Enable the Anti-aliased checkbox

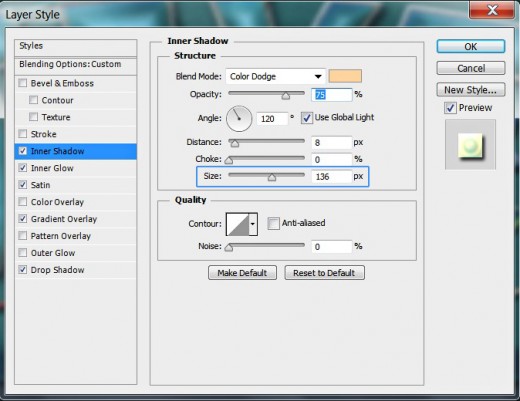pyautogui.click(x=273, y=223)
